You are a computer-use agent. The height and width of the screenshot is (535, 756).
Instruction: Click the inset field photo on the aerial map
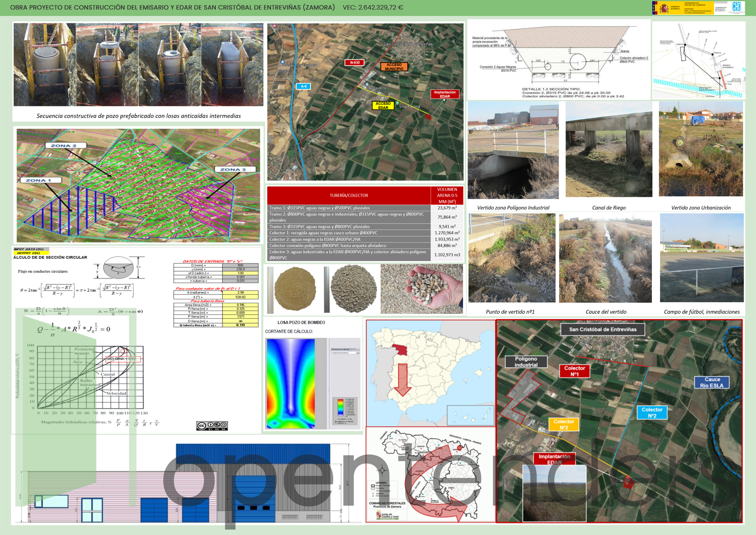(x=554, y=493)
